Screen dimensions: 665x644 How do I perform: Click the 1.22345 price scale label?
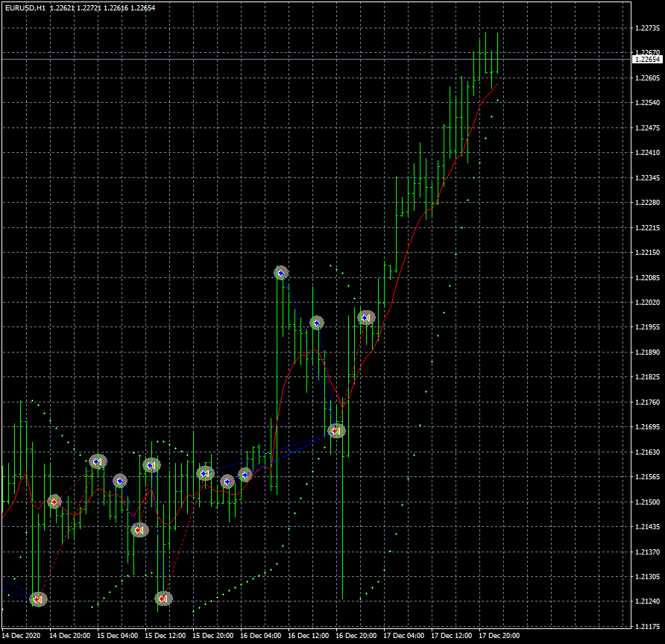click(x=648, y=177)
